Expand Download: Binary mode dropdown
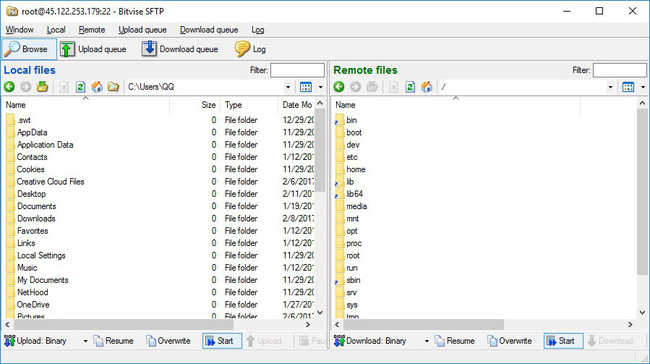 [427, 341]
